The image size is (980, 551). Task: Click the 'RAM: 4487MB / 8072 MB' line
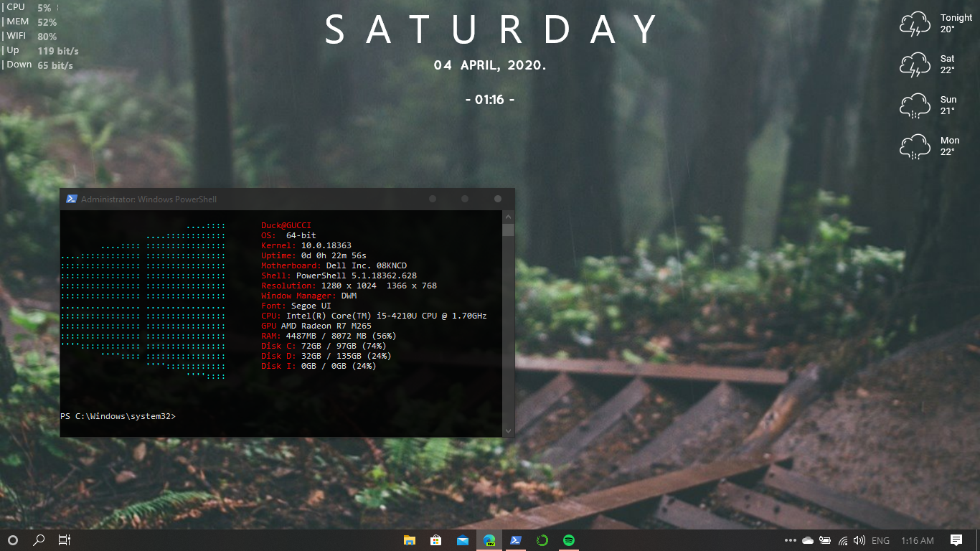click(x=329, y=336)
